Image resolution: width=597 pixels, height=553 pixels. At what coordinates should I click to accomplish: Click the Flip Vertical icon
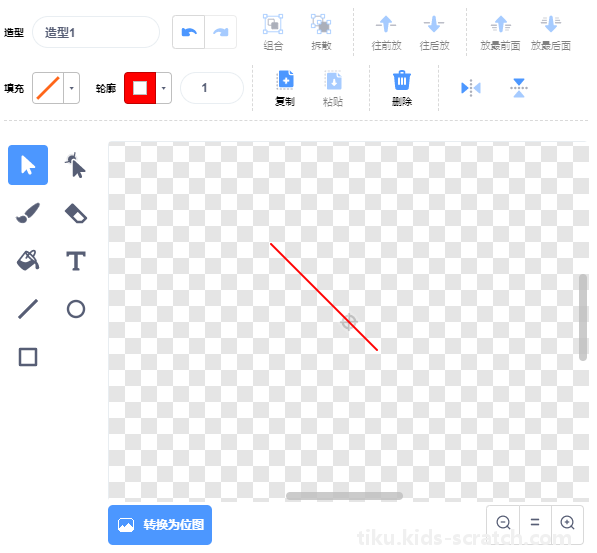coord(519,88)
